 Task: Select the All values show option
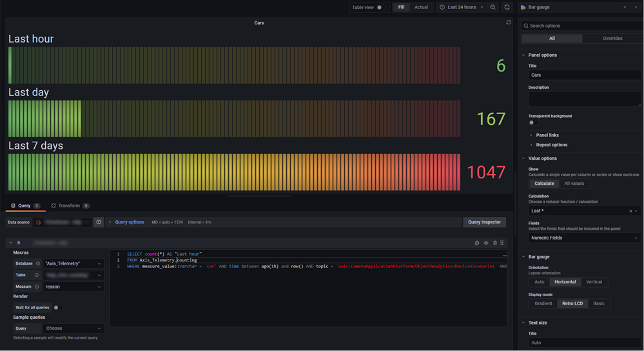point(574,184)
